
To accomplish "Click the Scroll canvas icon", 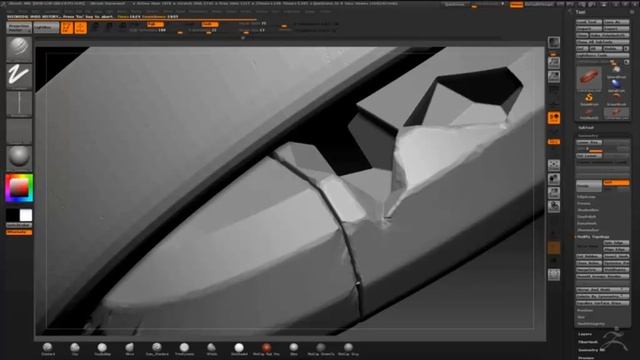I will click(x=554, y=62).
